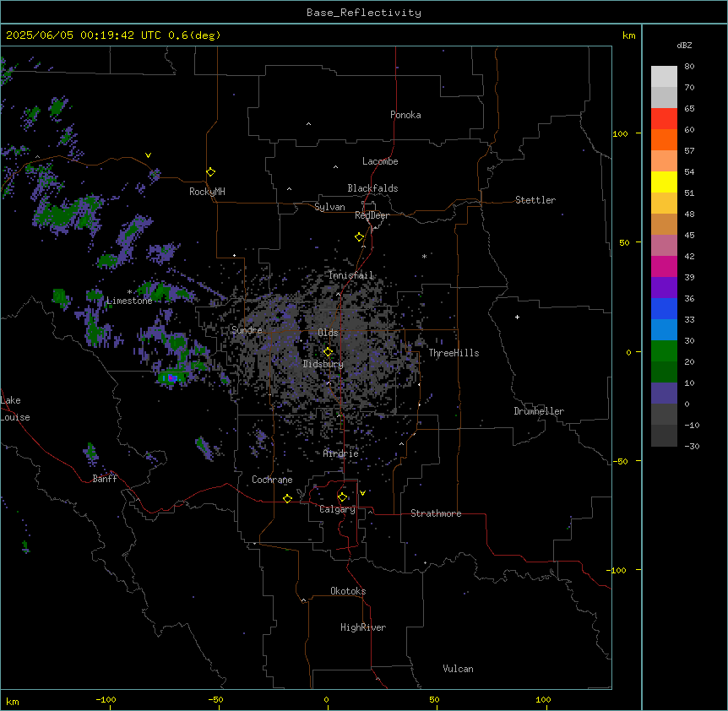
Task: Click the Innisfail city label
Action: pos(351,275)
